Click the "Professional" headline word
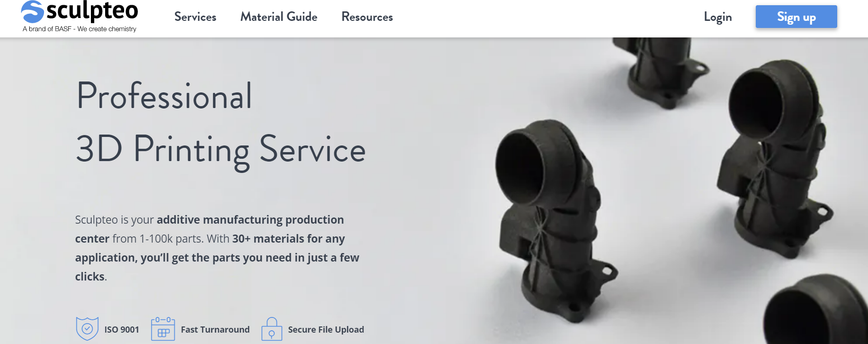This screenshot has width=868, height=344. pos(164,96)
